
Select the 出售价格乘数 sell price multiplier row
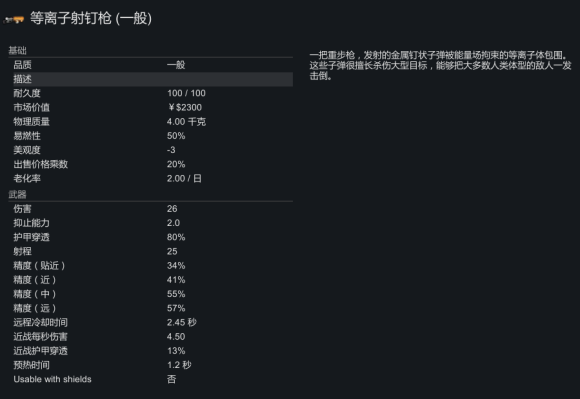(151, 165)
